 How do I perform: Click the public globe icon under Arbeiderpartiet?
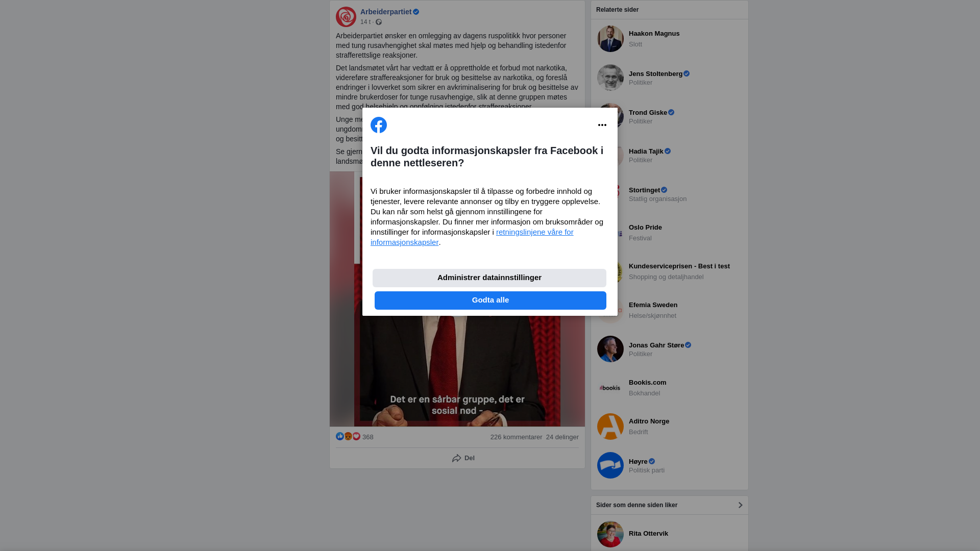tap(379, 22)
